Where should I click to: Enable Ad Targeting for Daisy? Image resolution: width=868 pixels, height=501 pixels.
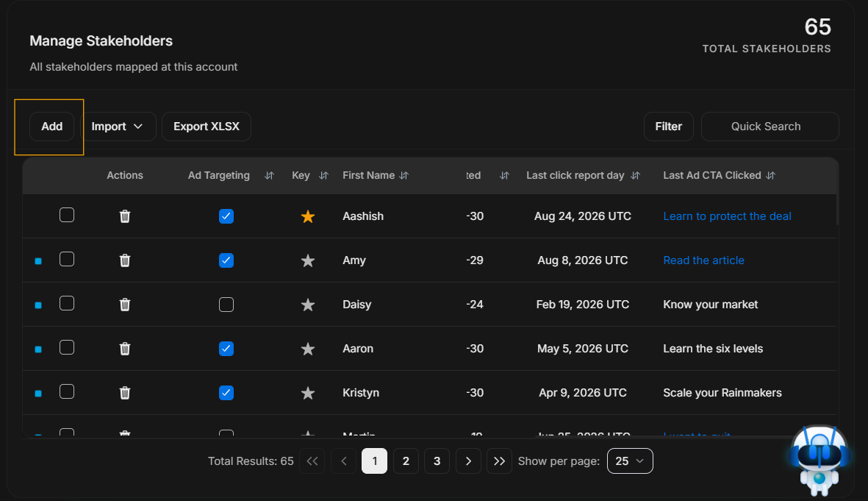[226, 305]
